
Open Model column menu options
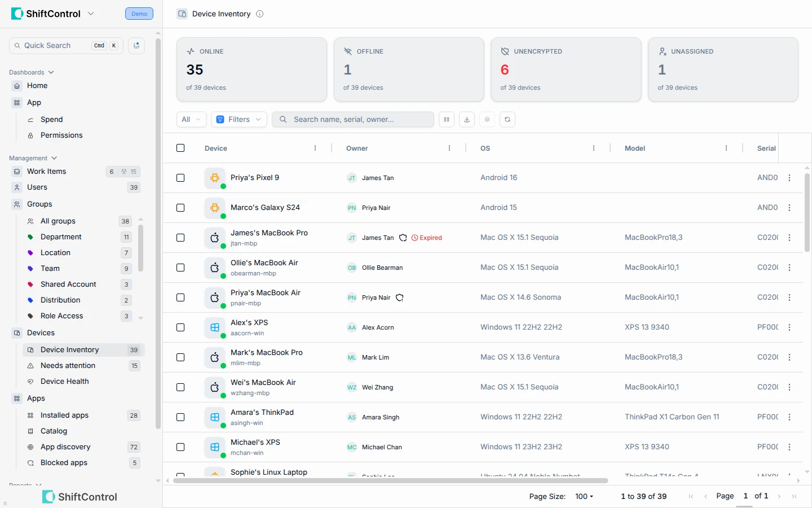point(726,148)
